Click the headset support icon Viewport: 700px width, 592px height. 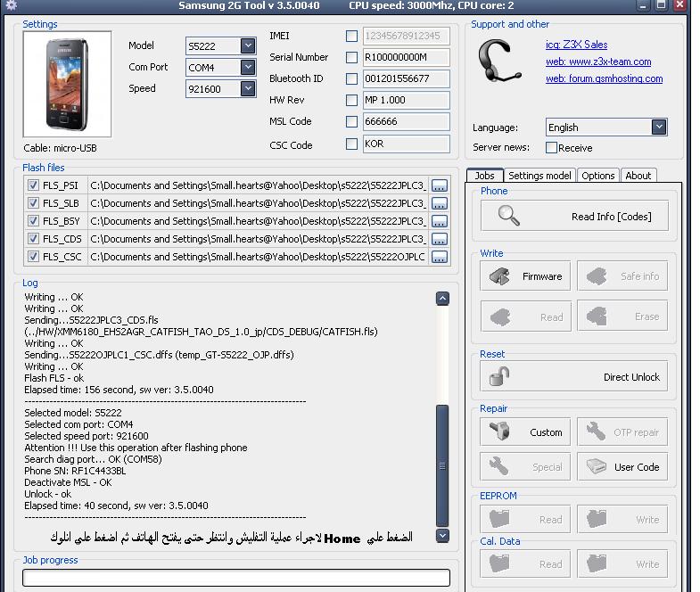[498, 61]
